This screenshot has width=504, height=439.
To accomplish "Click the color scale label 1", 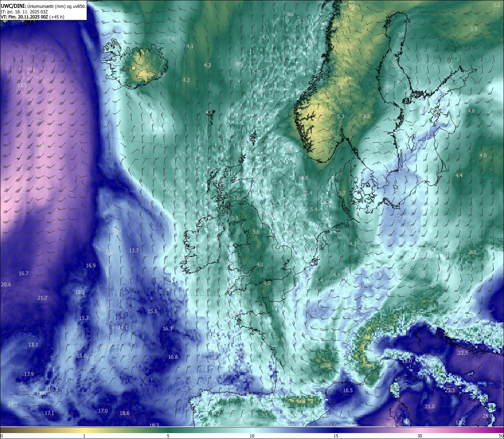I will pos(84,436).
